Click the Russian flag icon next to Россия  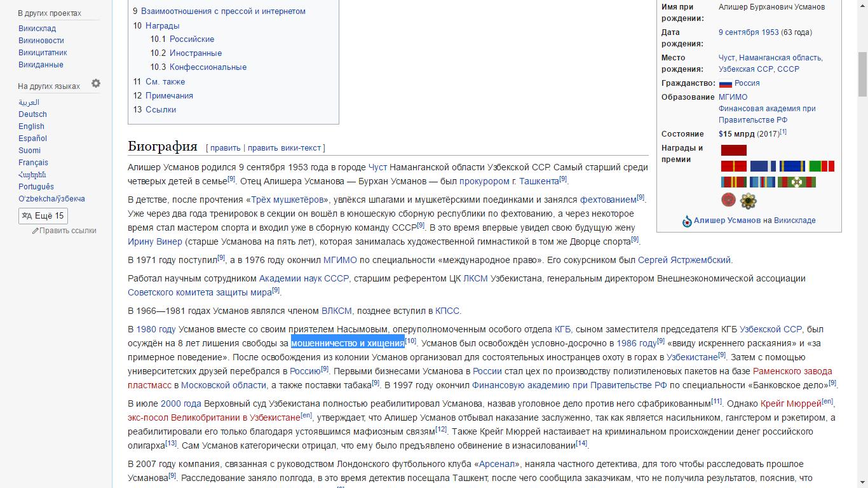coord(726,83)
